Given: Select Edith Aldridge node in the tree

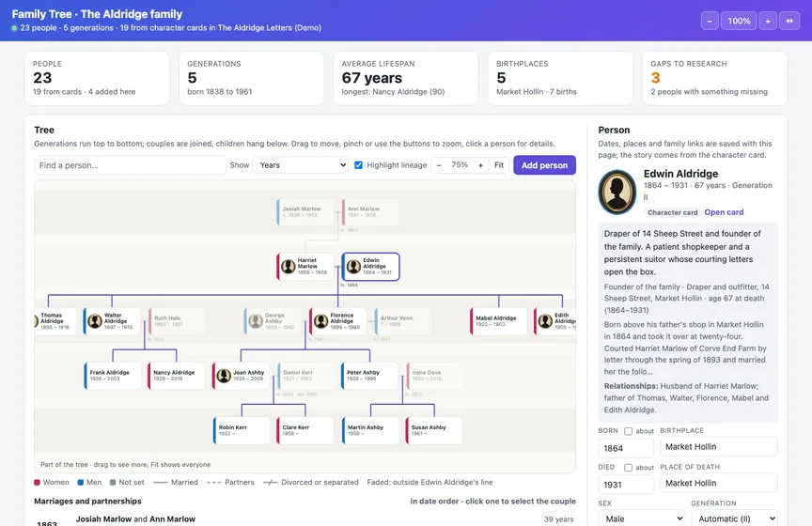Looking at the screenshot, I should tap(555, 321).
